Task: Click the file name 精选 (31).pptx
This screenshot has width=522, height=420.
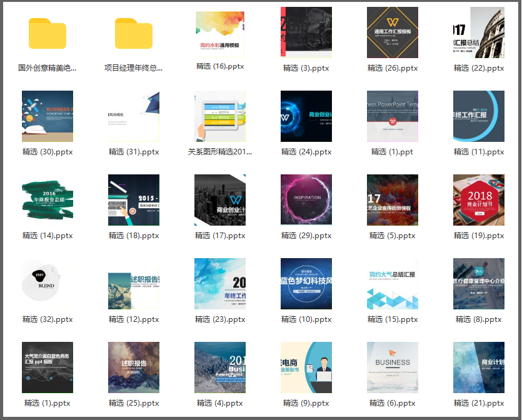Action: [134, 152]
